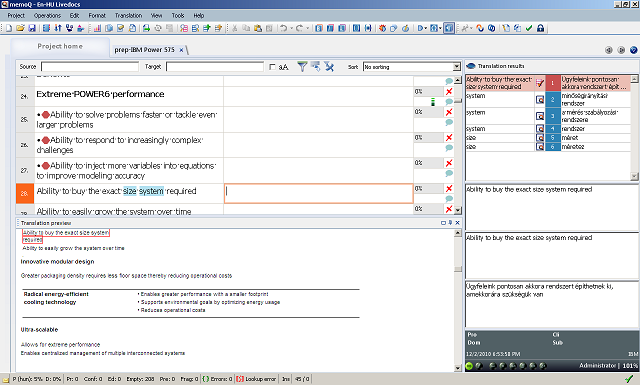The image size is (640, 385).
Task: Click the highlighted view pane toolbar icon
Action: 449,28
